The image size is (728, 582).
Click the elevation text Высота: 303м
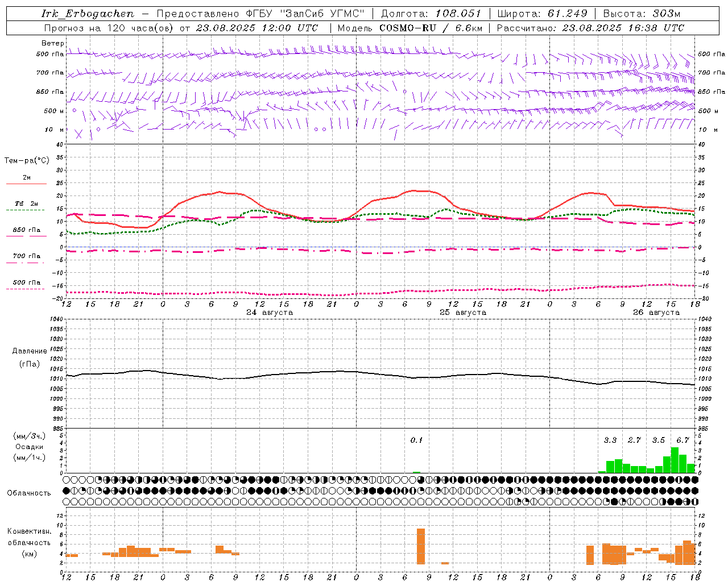pos(642,14)
